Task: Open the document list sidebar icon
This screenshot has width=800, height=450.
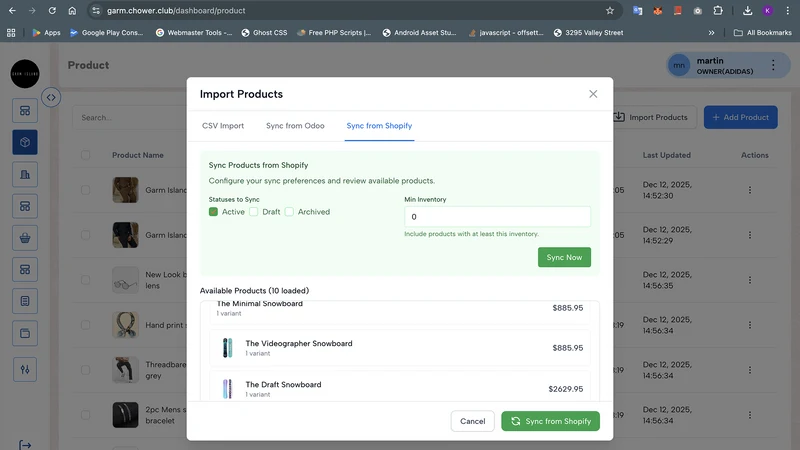Action: [25, 301]
